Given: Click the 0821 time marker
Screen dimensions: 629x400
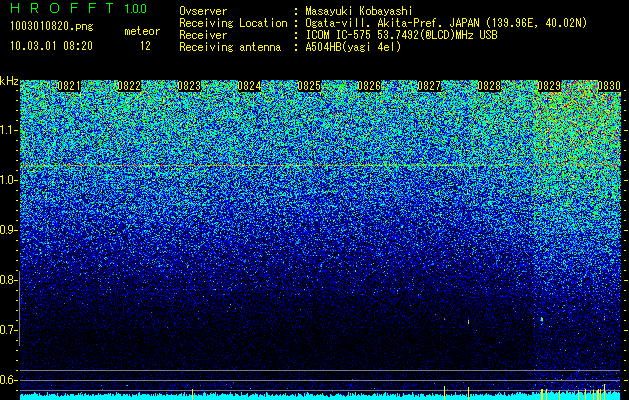Looking at the screenshot, I should (x=69, y=86).
